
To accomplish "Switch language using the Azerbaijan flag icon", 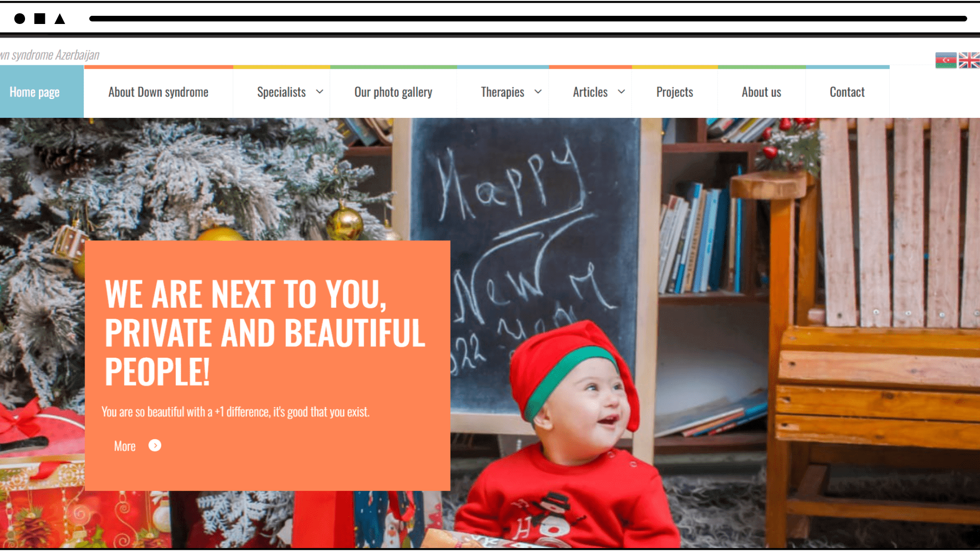I will pos(946,60).
